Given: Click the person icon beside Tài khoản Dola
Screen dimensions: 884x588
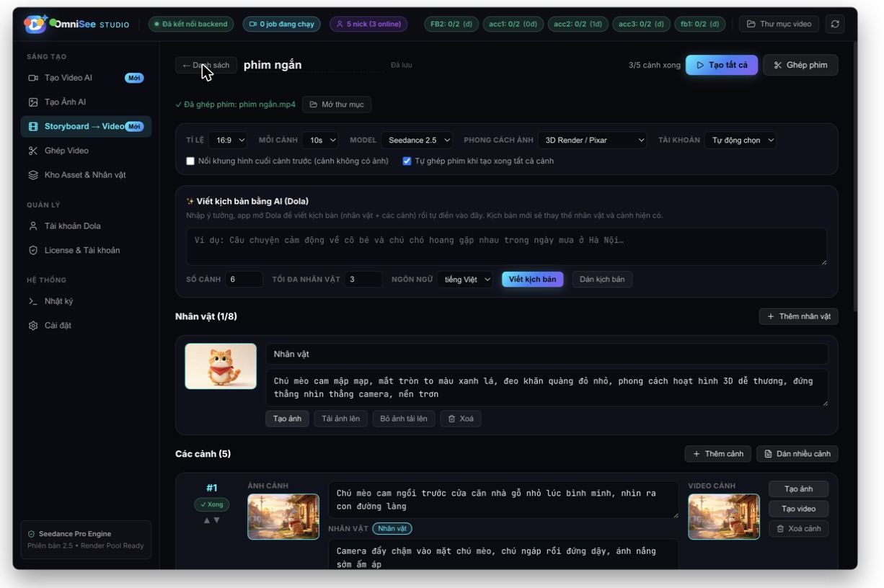Looking at the screenshot, I should click(33, 226).
